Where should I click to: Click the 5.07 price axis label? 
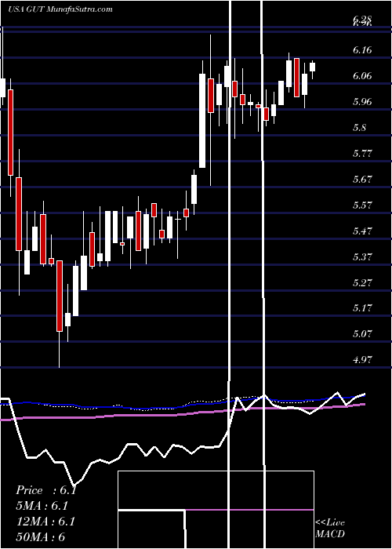tap(362, 334)
